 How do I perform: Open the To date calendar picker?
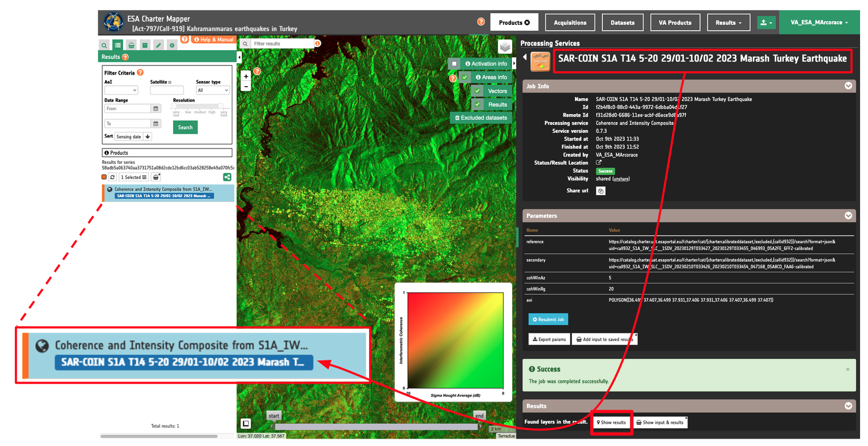[x=156, y=124]
